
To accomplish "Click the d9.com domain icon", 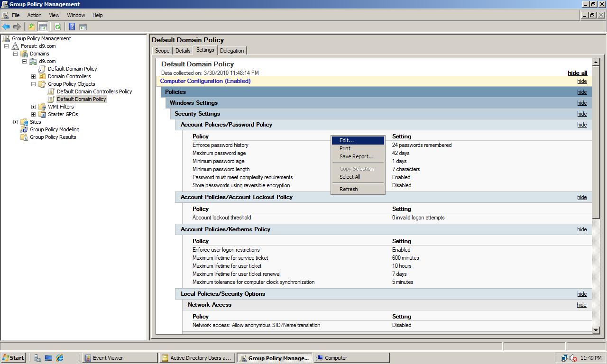I will click(x=33, y=61).
